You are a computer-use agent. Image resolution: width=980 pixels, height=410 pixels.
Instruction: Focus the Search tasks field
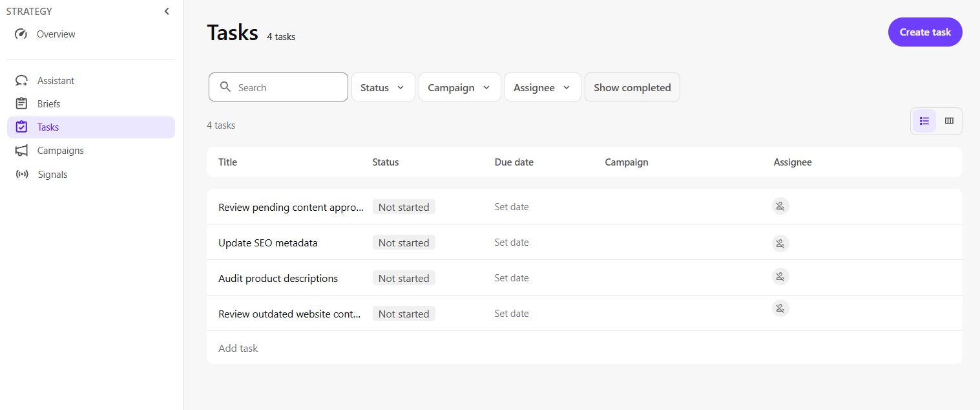coord(278,87)
